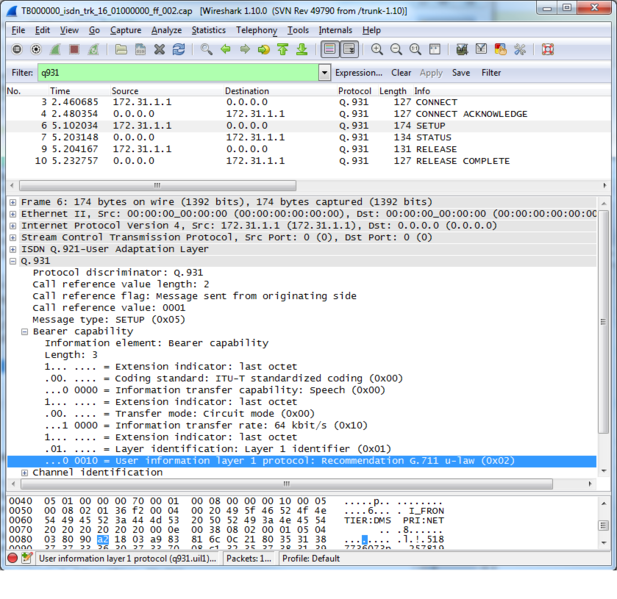The width and height of the screenshot is (617, 599).
Task: Find a packet magnifier icon
Action: pos(206,50)
